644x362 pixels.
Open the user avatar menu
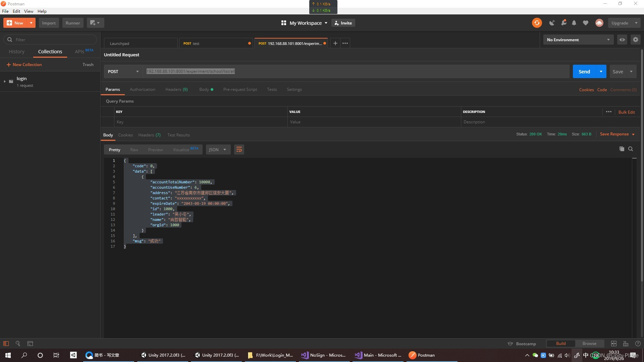[x=599, y=23]
